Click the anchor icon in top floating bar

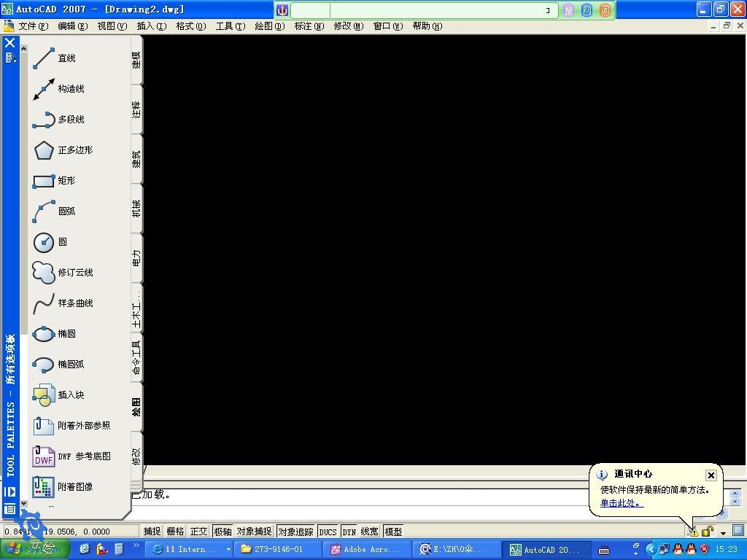pyautogui.click(x=282, y=10)
